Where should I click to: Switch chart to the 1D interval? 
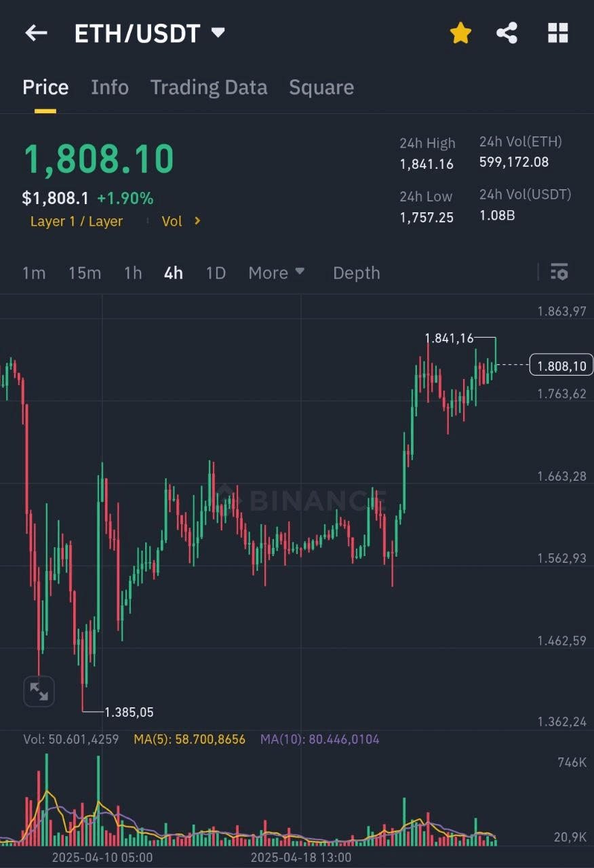tap(215, 273)
